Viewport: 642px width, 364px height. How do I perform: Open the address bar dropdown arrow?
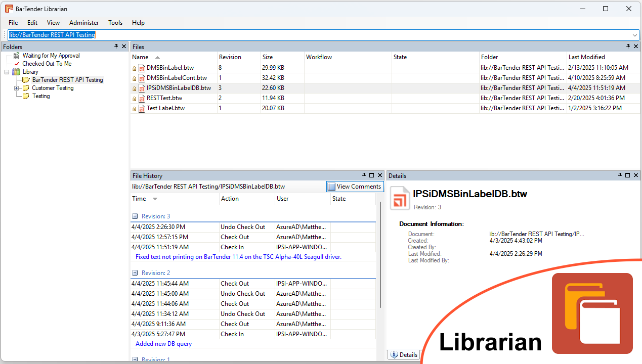click(x=635, y=35)
